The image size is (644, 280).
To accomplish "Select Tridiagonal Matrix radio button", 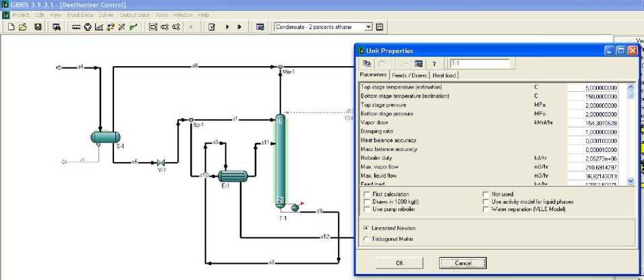I will coord(367,239).
